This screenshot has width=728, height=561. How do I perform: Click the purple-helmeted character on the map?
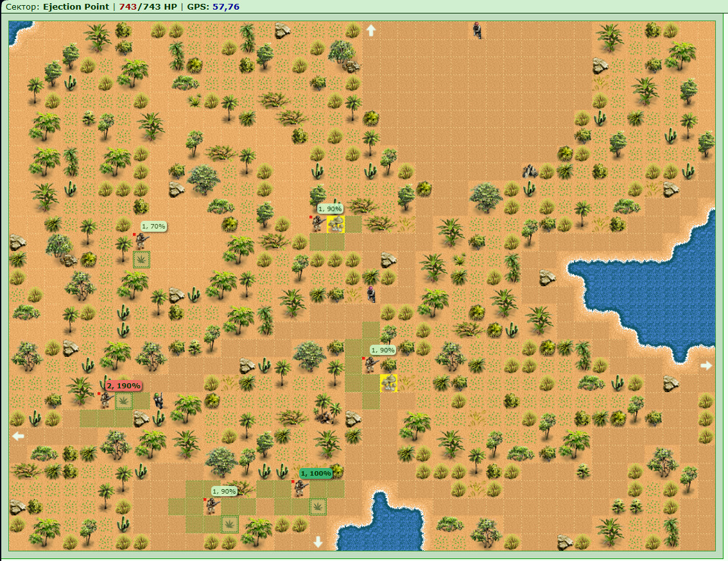click(x=372, y=295)
